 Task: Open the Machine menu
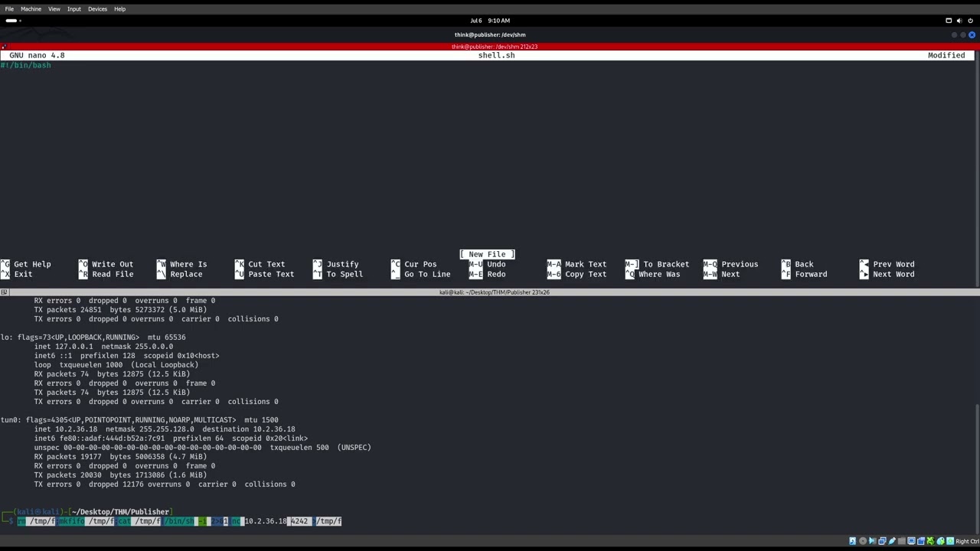pos(31,8)
